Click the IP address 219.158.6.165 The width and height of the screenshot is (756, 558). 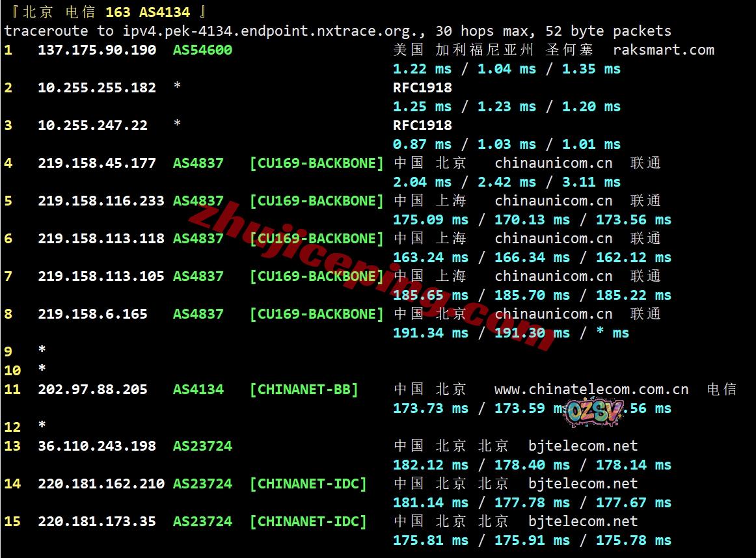pyautogui.click(x=92, y=314)
